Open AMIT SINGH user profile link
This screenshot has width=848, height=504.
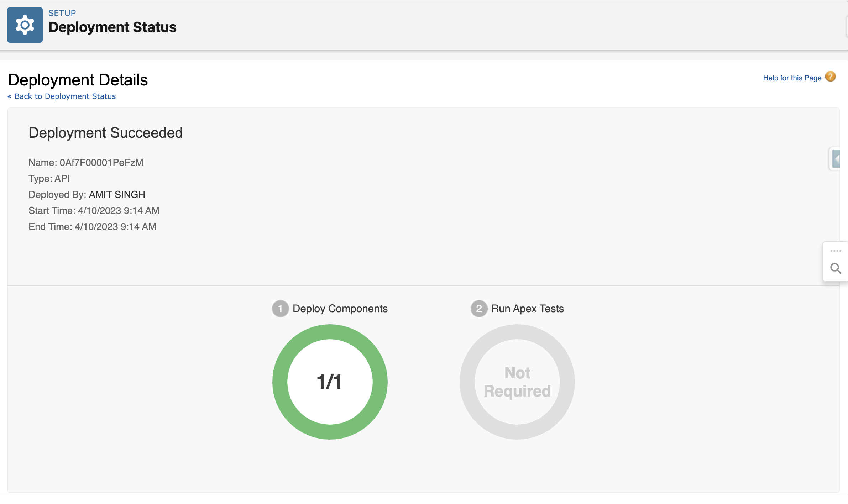117,195
